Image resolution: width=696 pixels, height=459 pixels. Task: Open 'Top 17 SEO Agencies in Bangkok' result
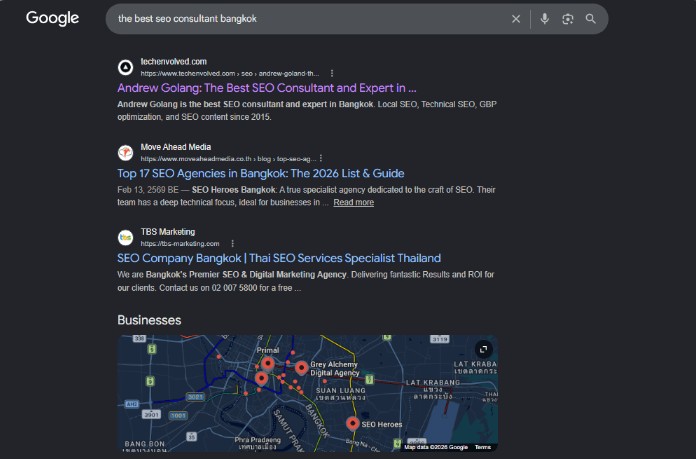[x=261, y=173]
